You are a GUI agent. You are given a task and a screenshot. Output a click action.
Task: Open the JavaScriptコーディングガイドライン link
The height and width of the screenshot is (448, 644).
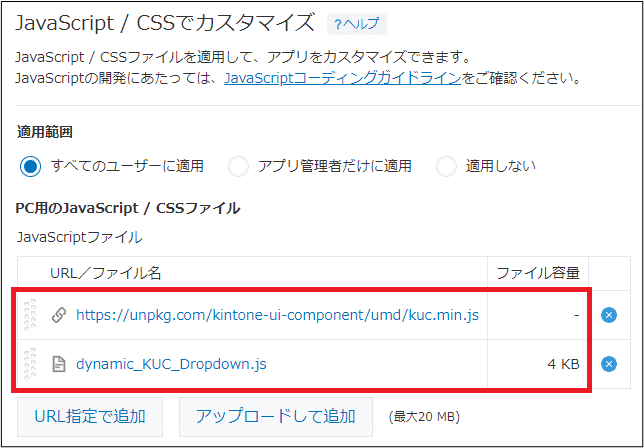pos(343,78)
